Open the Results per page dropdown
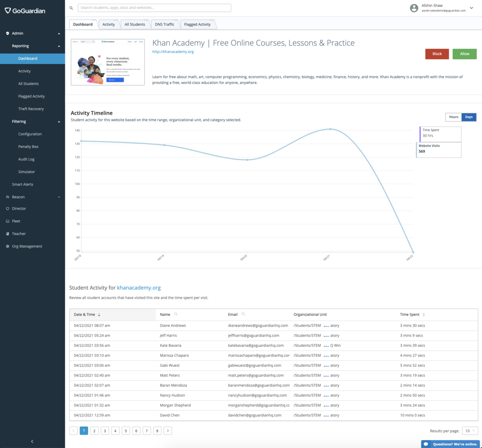The image size is (482, 448). 470,431
